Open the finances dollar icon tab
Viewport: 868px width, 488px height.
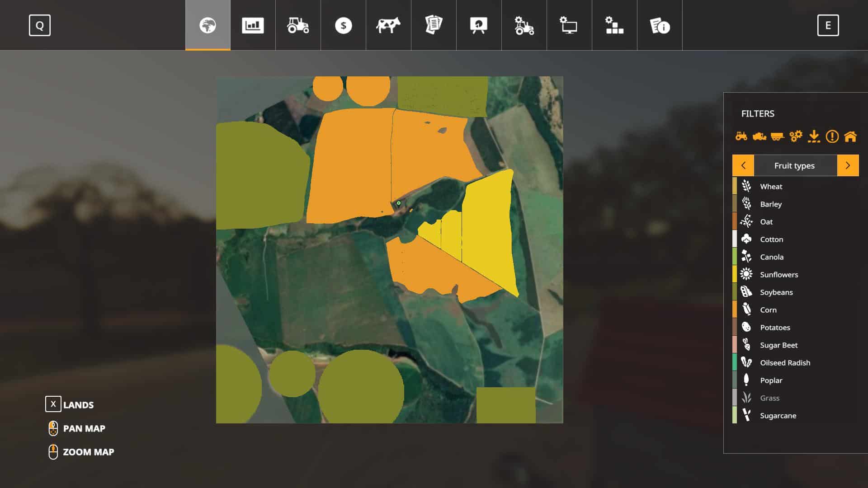343,25
